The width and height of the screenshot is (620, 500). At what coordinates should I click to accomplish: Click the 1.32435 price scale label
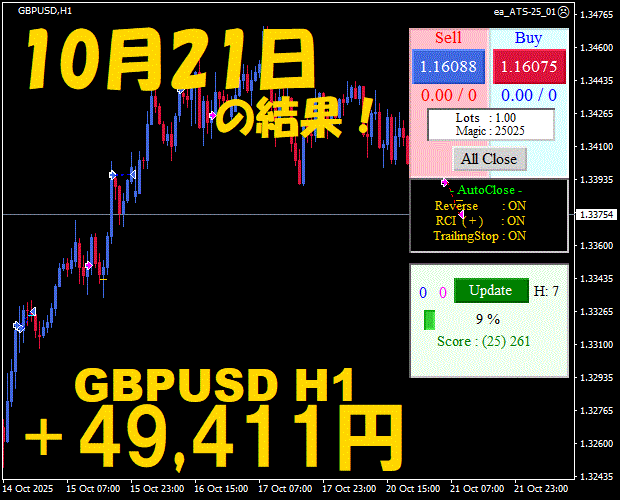(596, 476)
